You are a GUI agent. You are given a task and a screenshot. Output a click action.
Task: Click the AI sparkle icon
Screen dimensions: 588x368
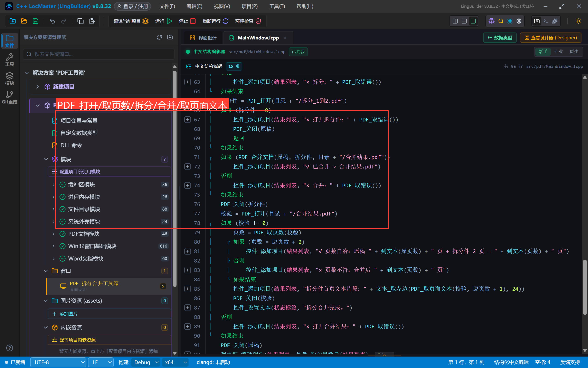(555, 21)
